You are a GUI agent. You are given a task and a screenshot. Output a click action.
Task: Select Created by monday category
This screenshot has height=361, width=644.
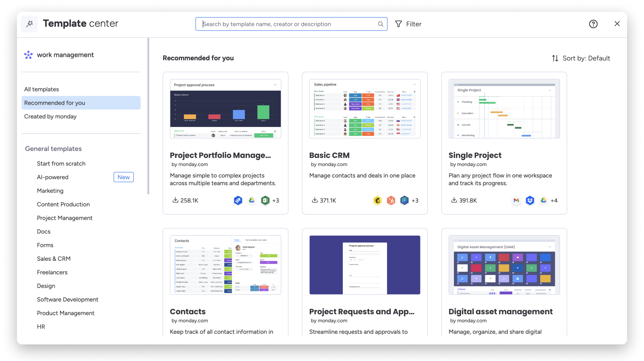81,116
